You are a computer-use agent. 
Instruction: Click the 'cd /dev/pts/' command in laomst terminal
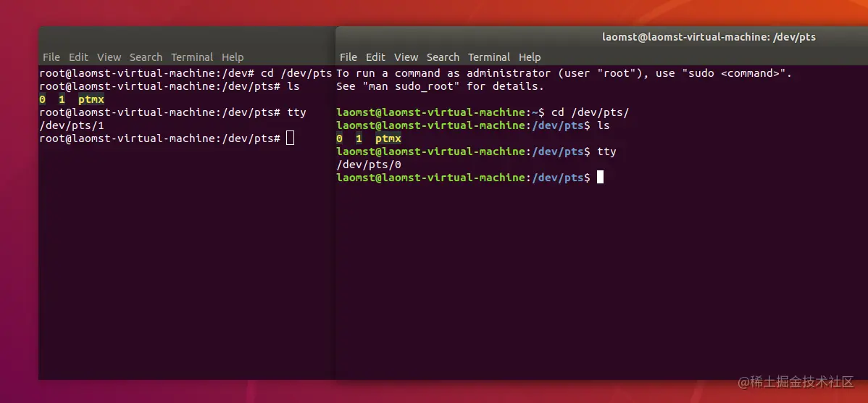click(590, 112)
